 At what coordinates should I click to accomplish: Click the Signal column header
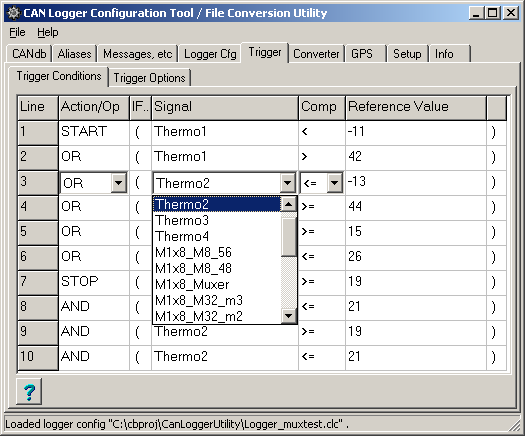[x=225, y=107]
